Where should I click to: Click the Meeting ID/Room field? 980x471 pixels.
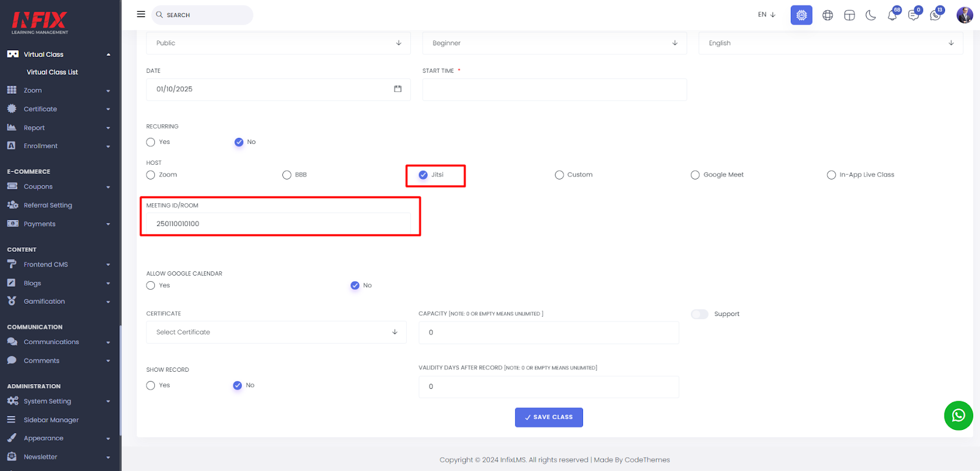point(279,224)
